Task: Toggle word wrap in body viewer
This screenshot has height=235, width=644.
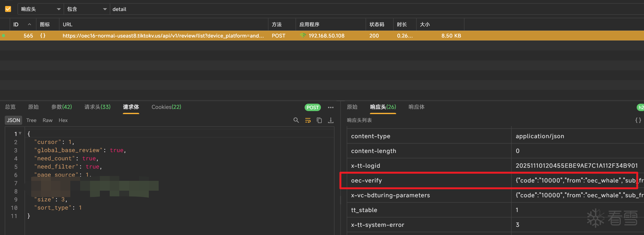Action: (x=308, y=120)
